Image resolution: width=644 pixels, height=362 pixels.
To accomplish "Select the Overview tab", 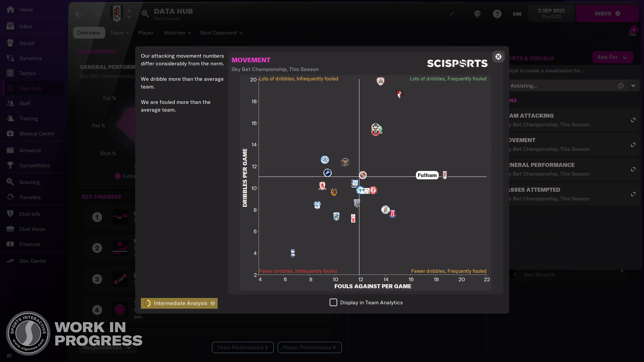I will tap(88, 33).
